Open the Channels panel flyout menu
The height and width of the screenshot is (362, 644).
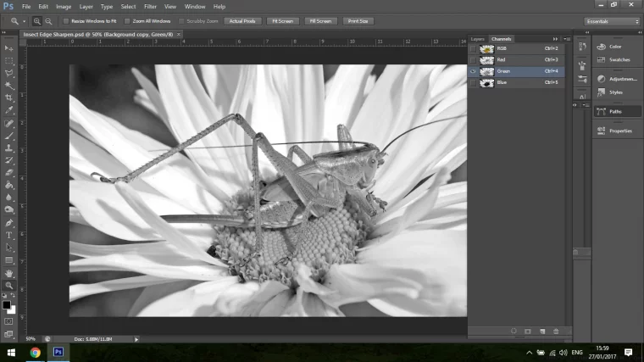pyautogui.click(x=567, y=39)
